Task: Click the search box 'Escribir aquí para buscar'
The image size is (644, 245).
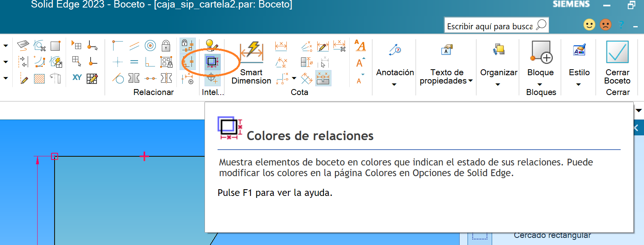Action: tap(490, 26)
